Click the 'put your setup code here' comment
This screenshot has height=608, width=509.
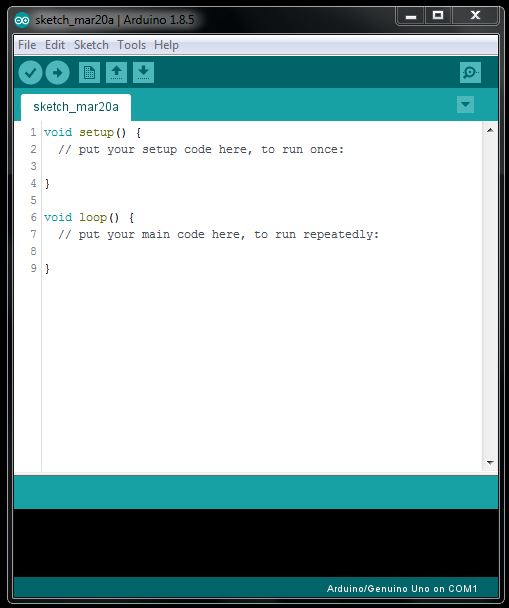[x=201, y=150]
